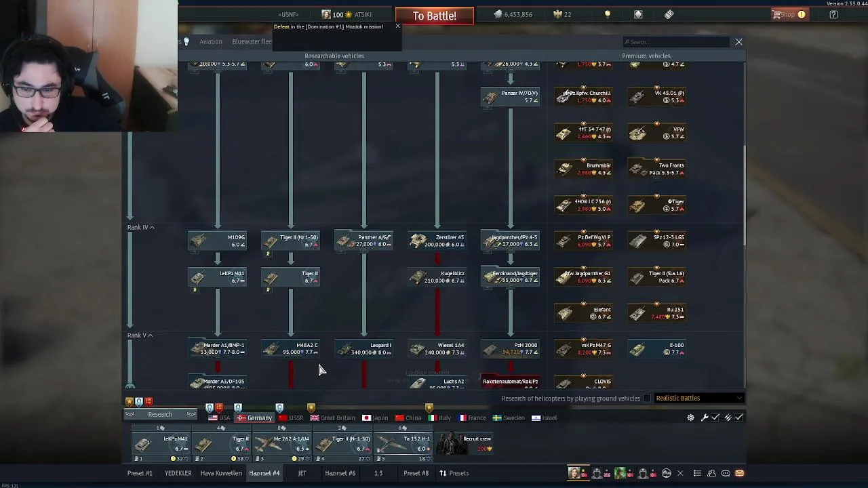Screen dimensions: 868x488
Task: Select the Italy nation tab
Action: (439, 418)
